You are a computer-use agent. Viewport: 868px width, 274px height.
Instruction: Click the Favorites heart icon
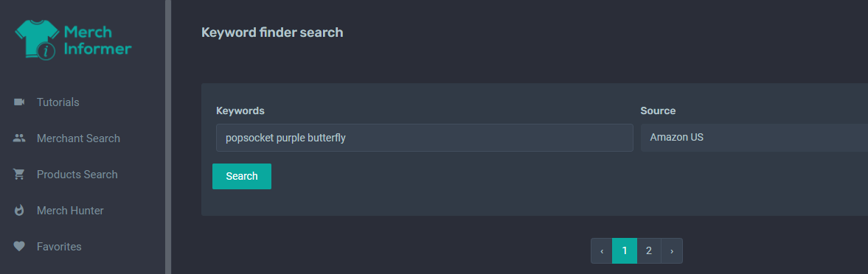(x=19, y=247)
